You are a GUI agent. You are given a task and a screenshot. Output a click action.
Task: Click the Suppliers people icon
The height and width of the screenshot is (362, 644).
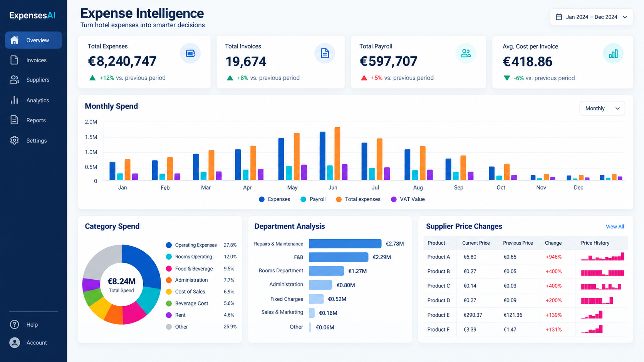tap(14, 80)
